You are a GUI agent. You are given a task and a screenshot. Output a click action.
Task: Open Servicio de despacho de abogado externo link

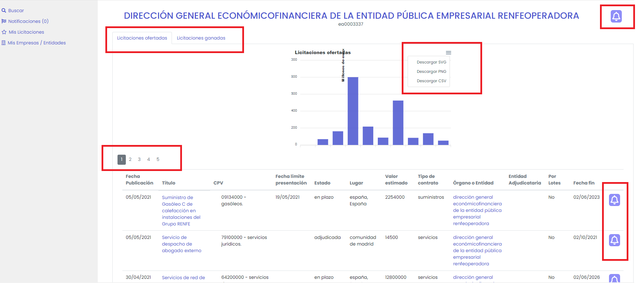182,244
